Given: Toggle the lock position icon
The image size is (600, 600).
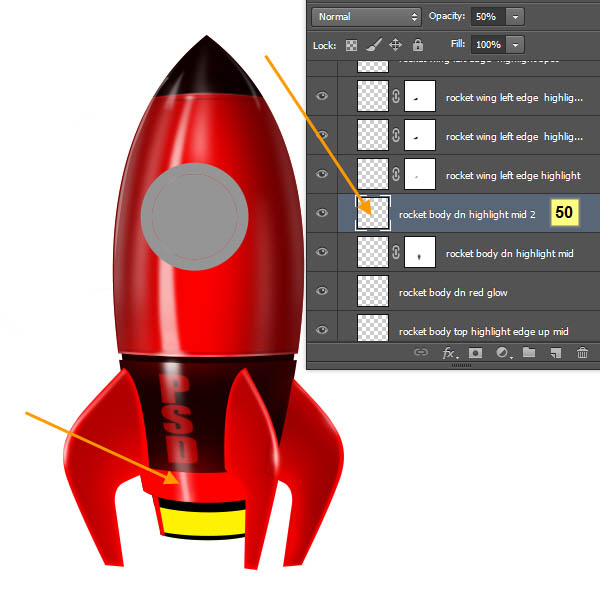Looking at the screenshot, I should click(395, 45).
